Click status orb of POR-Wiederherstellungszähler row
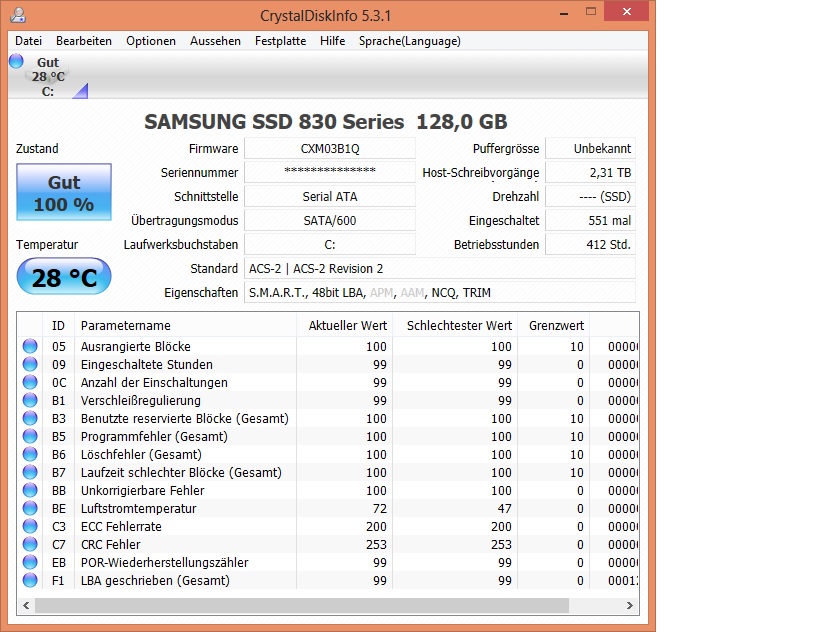The image size is (819, 632). [30, 562]
